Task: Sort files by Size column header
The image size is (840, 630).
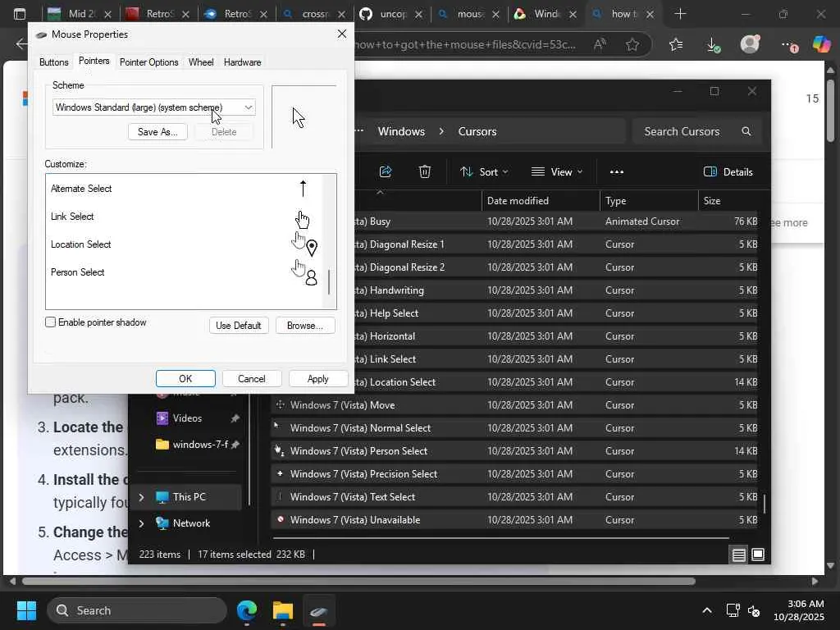Action: 728,201
